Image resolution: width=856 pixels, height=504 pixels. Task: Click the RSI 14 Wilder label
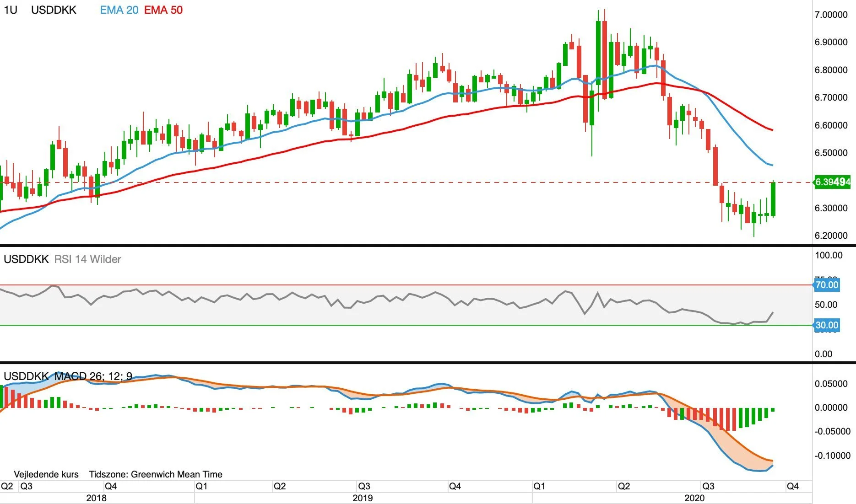point(87,259)
